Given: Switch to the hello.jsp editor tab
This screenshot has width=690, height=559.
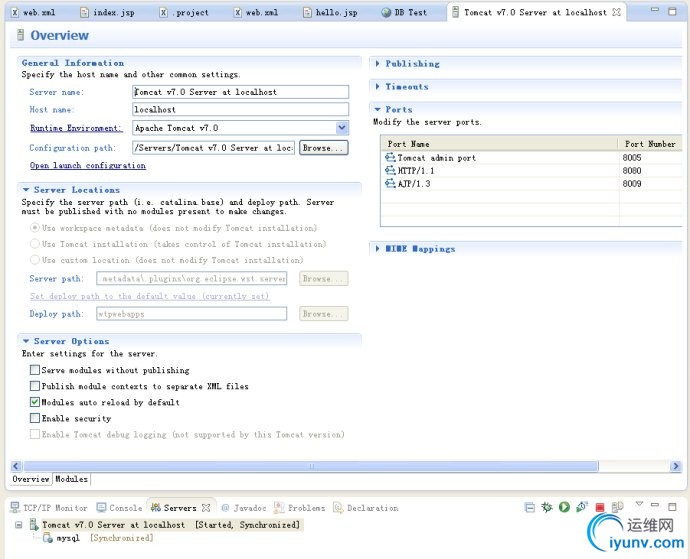Looking at the screenshot, I should coord(330,12).
